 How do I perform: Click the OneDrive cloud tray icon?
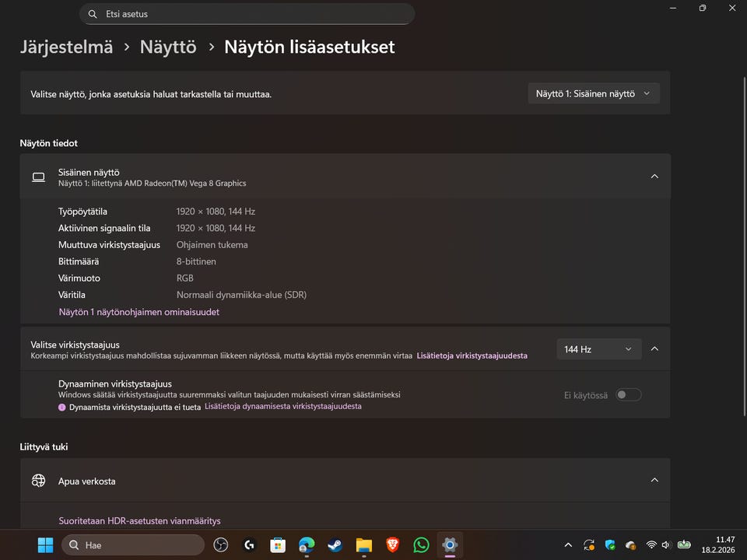631,545
